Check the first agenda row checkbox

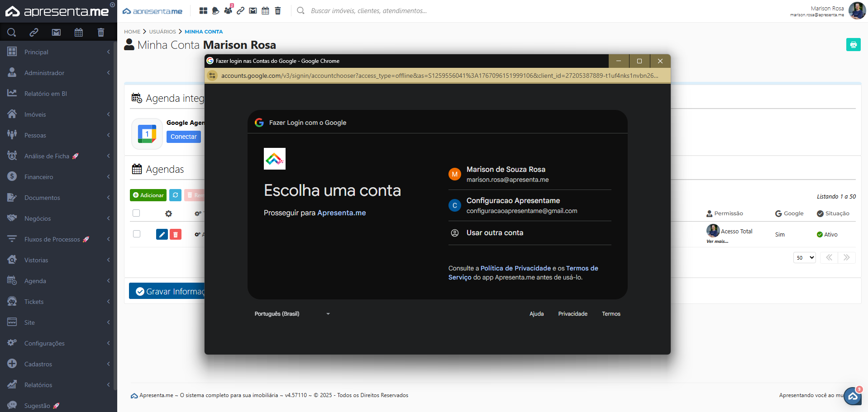tap(137, 234)
